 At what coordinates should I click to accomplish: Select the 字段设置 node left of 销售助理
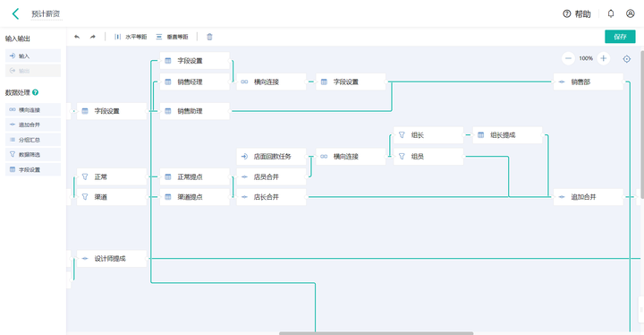112,111
